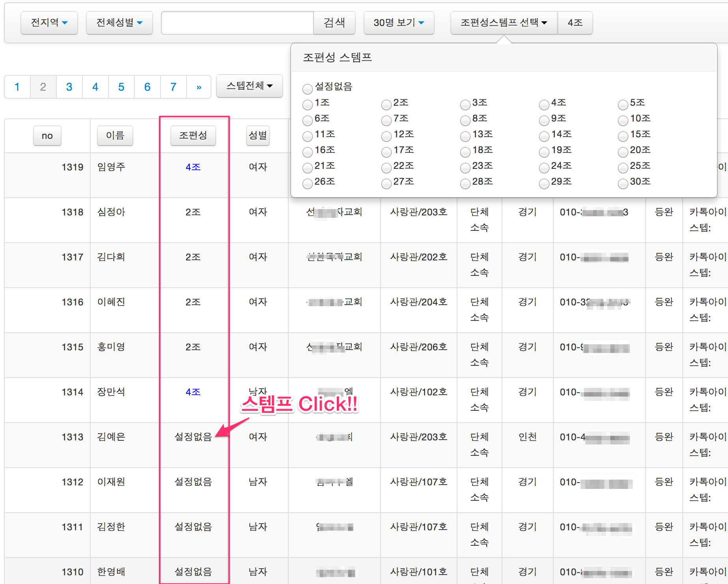
Task: Select the 25조 radio button
Action: [x=623, y=168]
